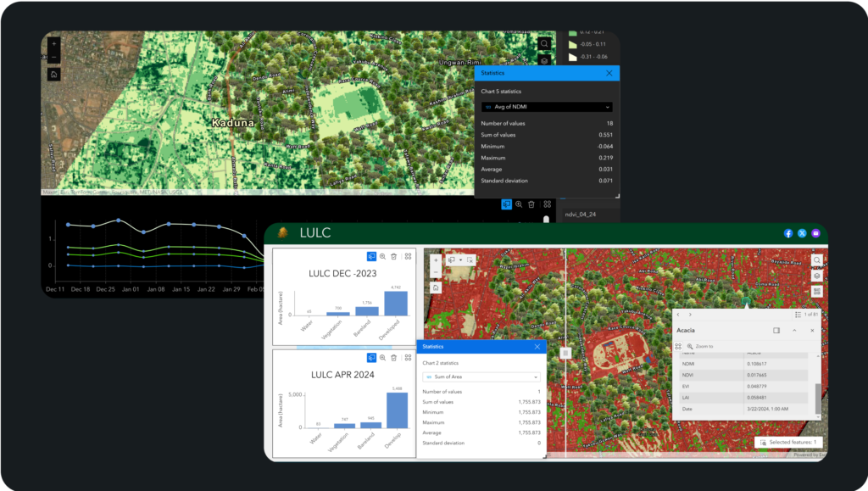The width and height of the screenshot is (868, 491).
Task: Open the Facebook link in LULC header
Action: (787, 233)
